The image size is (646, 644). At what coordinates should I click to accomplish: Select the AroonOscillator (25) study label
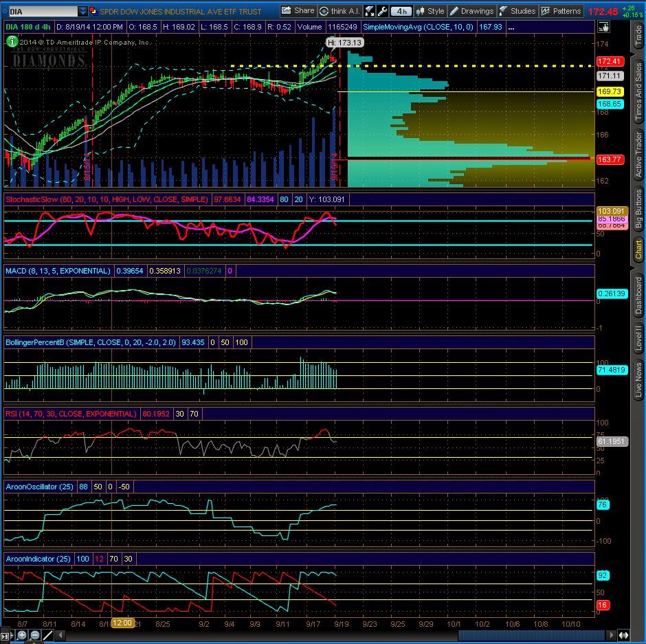click(x=39, y=487)
